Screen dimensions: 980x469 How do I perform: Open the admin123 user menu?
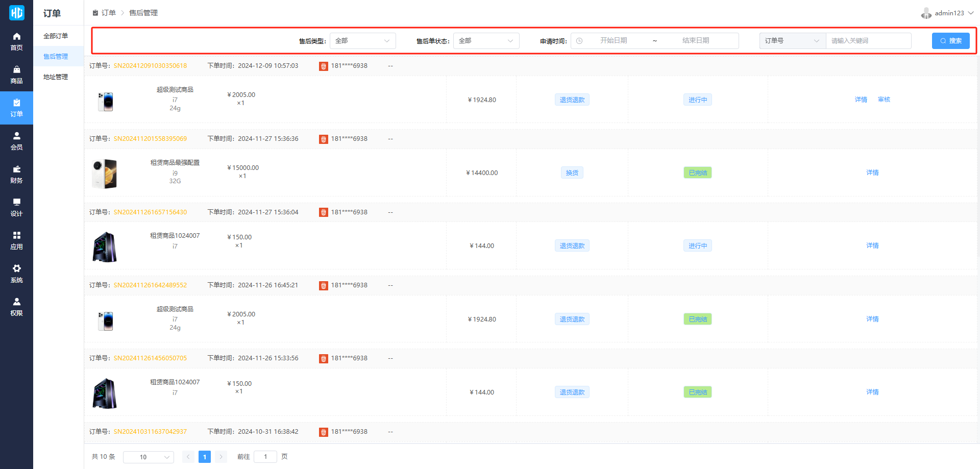pos(948,13)
